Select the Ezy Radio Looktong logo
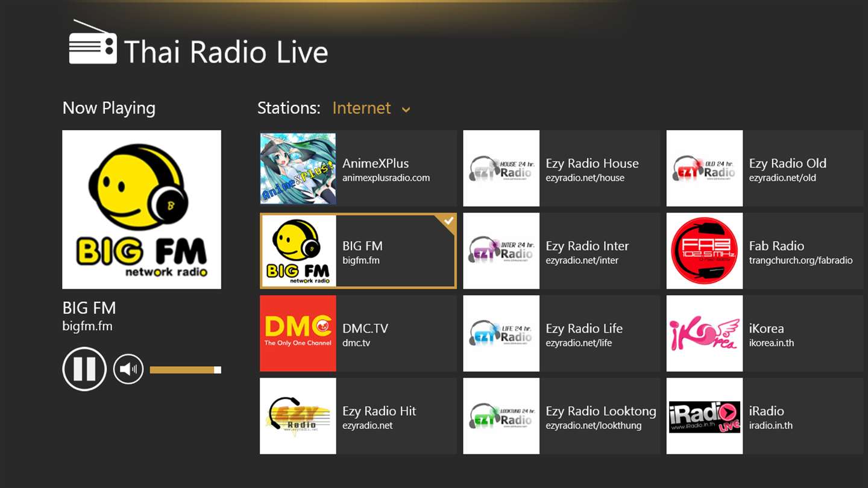Image resolution: width=868 pixels, height=488 pixels. (x=501, y=416)
